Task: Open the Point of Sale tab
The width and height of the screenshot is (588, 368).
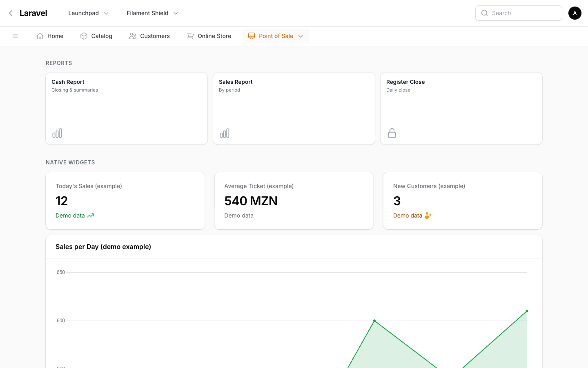Action: (276, 36)
